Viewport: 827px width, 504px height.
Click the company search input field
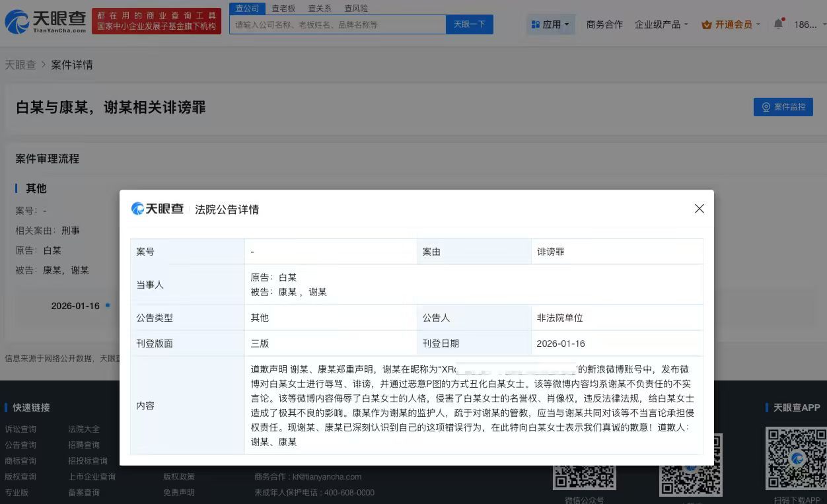pos(337,24)
